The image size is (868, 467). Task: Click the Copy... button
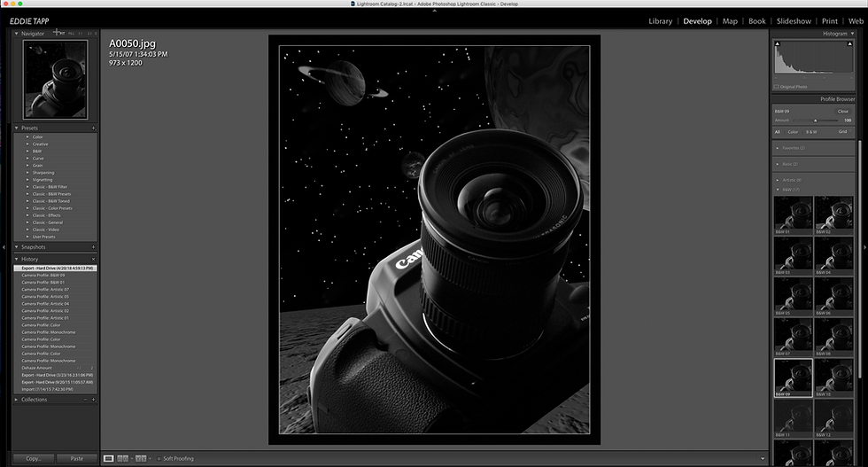[34, 459]
